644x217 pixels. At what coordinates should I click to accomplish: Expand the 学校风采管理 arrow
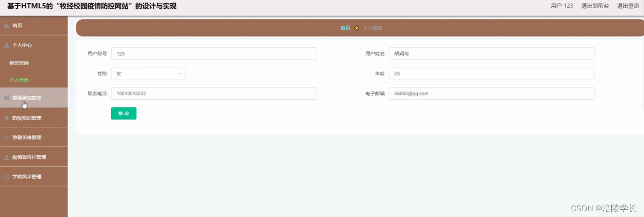click(x=59, y=177)
